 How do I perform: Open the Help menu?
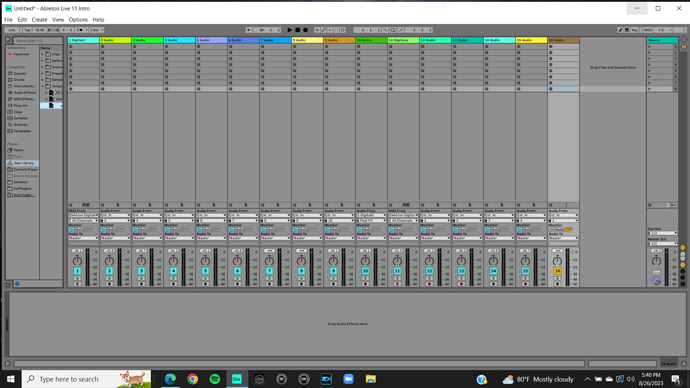[98, 20]
